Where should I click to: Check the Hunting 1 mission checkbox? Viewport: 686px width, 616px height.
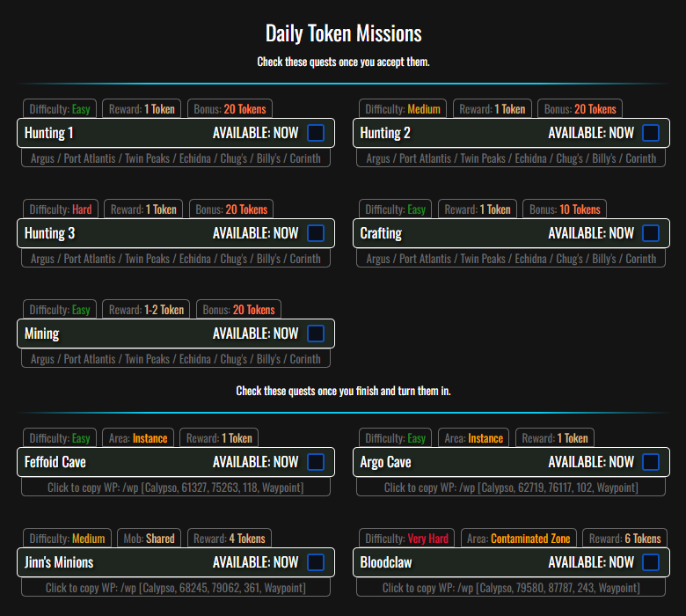pyautogui.click(x=316, y=133)
